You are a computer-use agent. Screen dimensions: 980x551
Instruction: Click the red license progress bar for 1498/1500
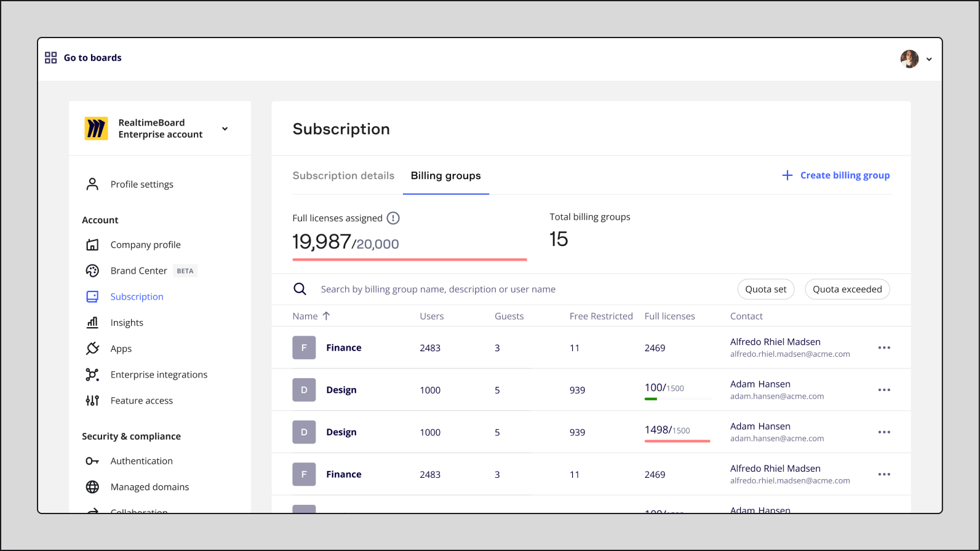(x=677, y=441)
